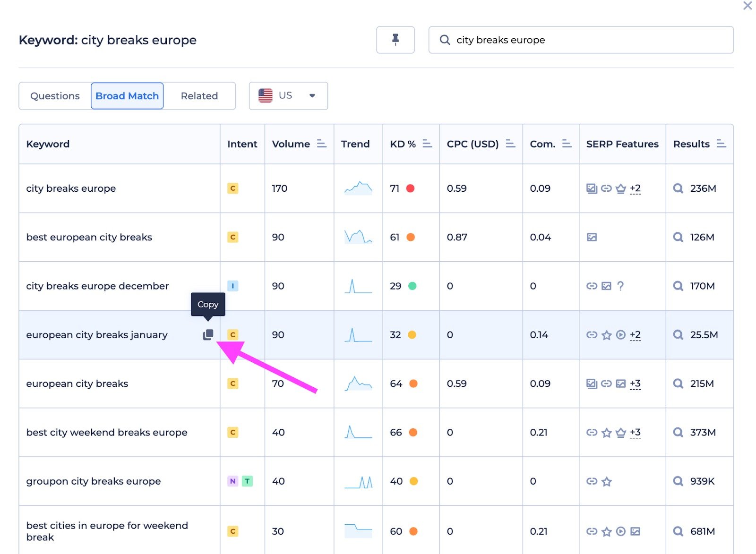Copy the 'european city breaks january' keyword

[208, 334]
